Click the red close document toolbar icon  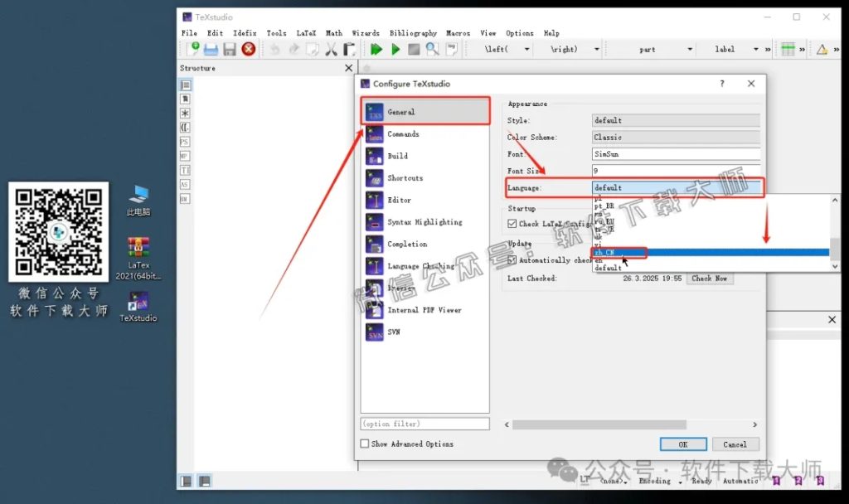pyautogui.click(x=248, y=50)
